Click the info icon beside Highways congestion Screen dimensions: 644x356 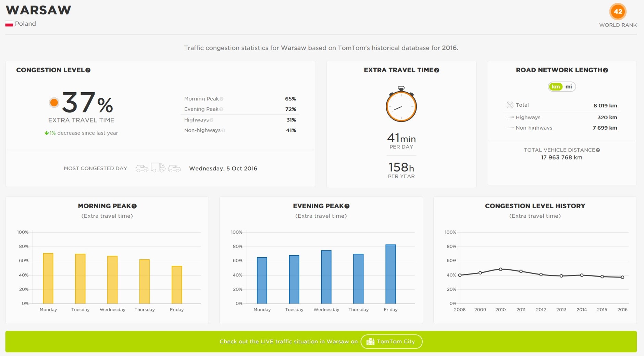(212, 120)
